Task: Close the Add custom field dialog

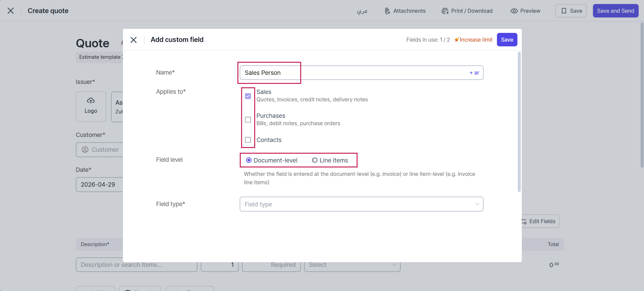Action: tap(133, 40)
